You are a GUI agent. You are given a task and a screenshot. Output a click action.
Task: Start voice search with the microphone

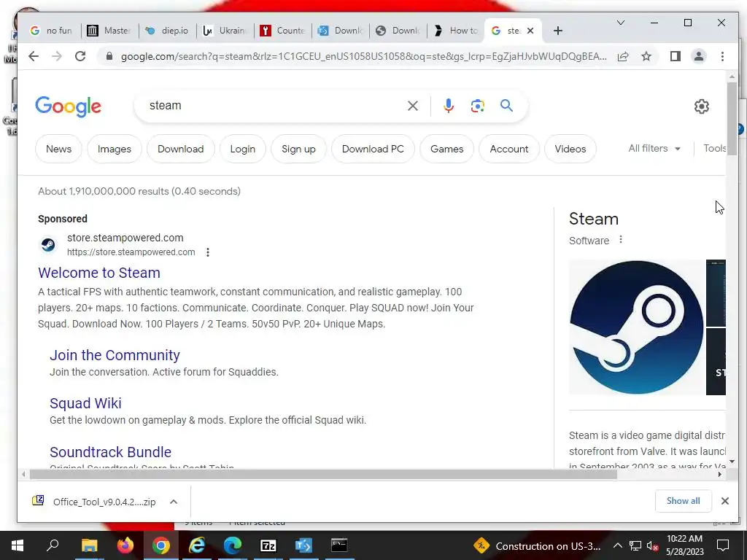pyautogui.click(x=449, y=106)
